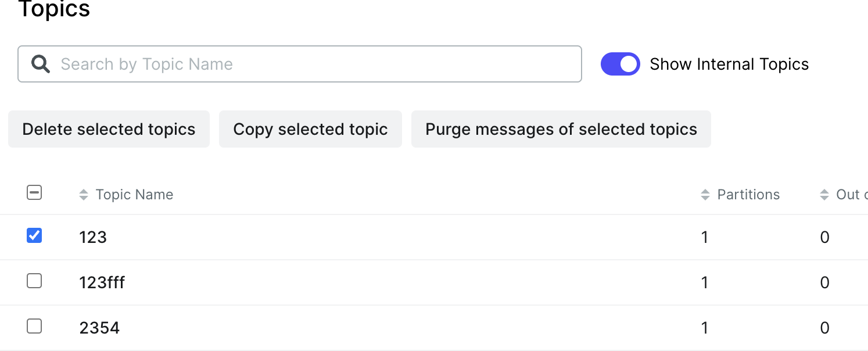Click the search magnifier icon
The image size is (868, 351).
[40, 64]
